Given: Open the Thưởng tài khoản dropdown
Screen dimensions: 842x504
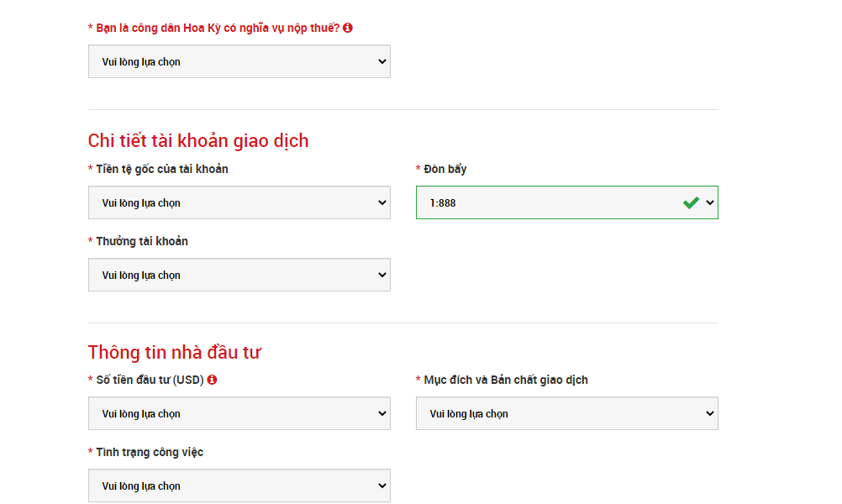Looking at the screenshot, I should point(239,275).
